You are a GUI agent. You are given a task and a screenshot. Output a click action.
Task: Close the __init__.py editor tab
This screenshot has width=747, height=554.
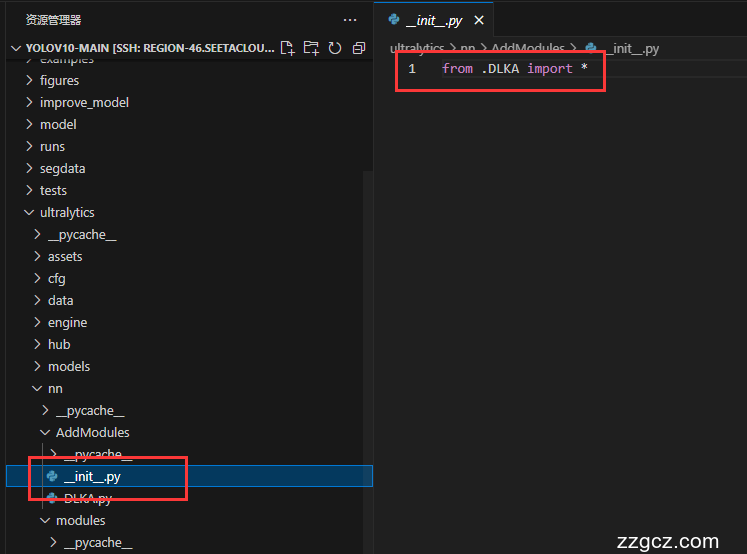click(479, 20)
